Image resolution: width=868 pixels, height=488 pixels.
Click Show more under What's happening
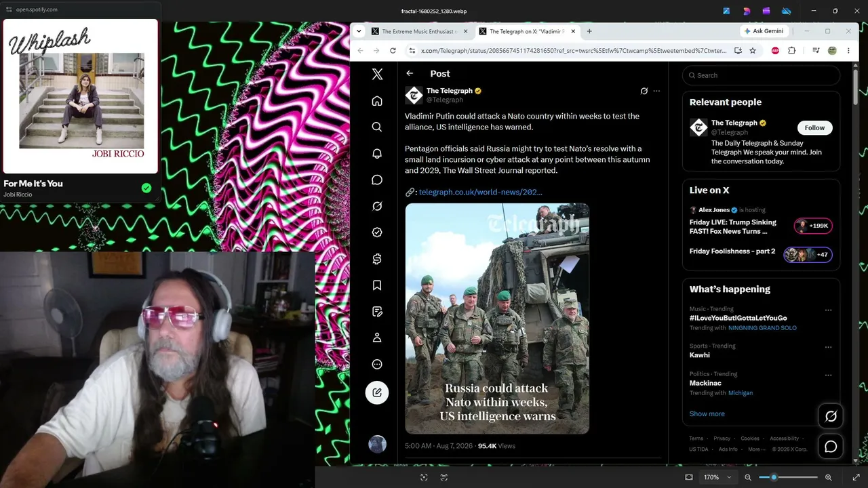coord(707,413)
